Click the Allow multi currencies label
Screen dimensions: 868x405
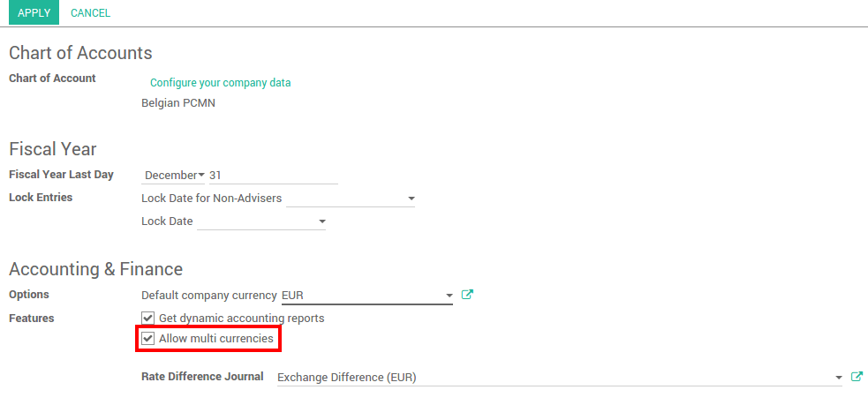coord(216,338)
